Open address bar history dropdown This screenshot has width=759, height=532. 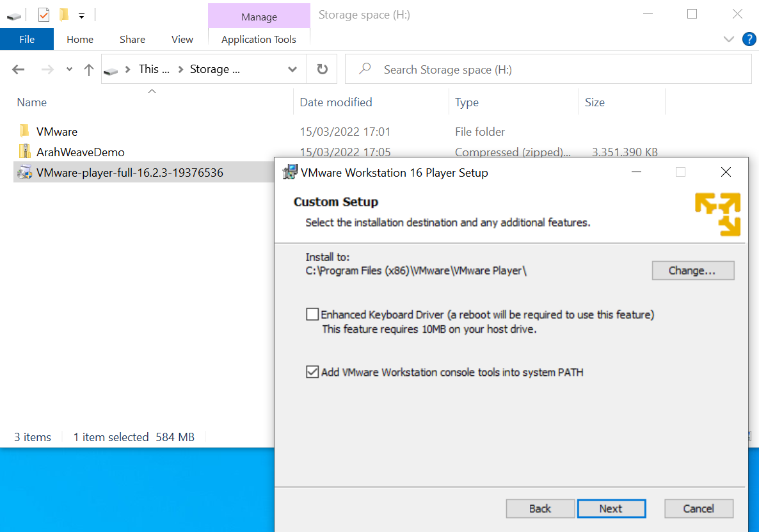292,69
